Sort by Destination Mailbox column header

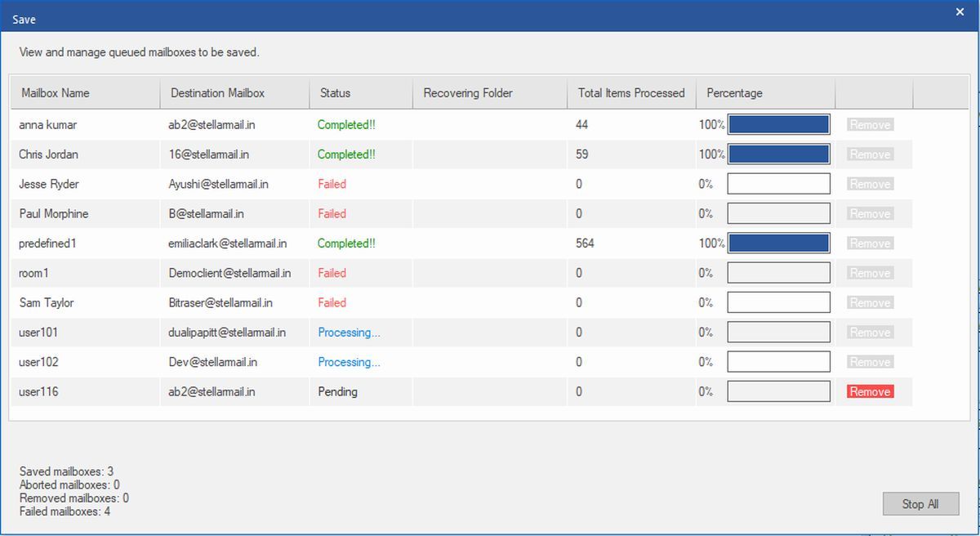tap(235, 93)
